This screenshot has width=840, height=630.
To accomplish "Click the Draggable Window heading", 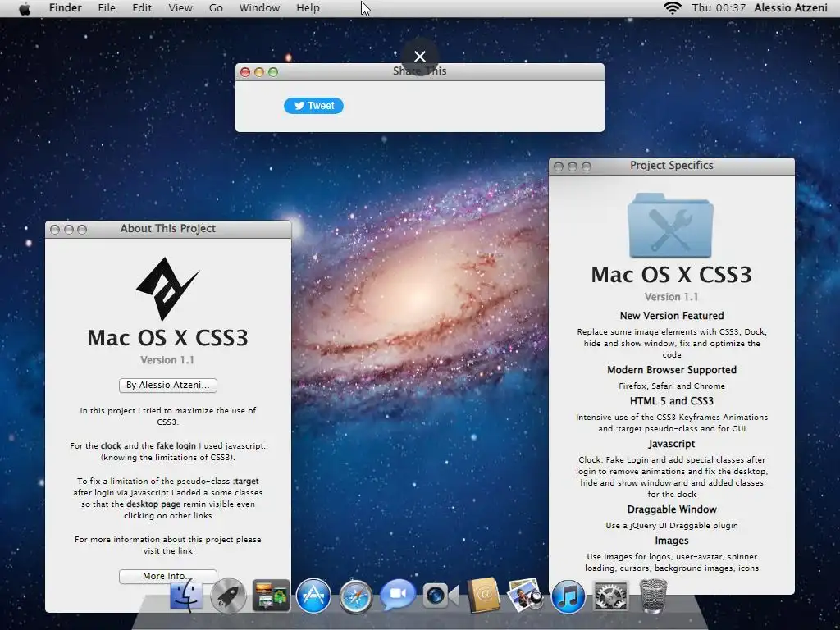I will (672, 509).
